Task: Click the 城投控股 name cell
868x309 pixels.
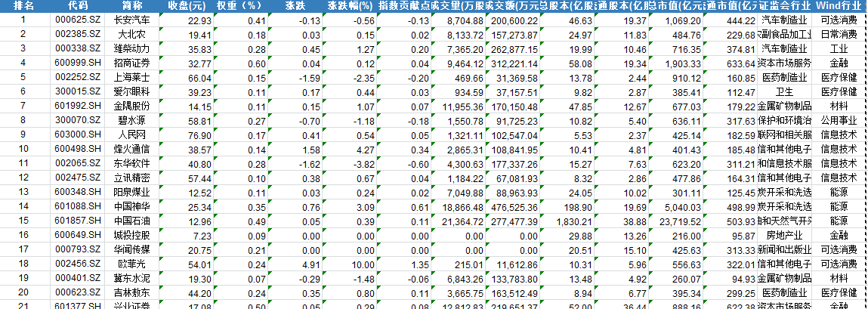Action: pyautogui.click(x=131, y=236)
